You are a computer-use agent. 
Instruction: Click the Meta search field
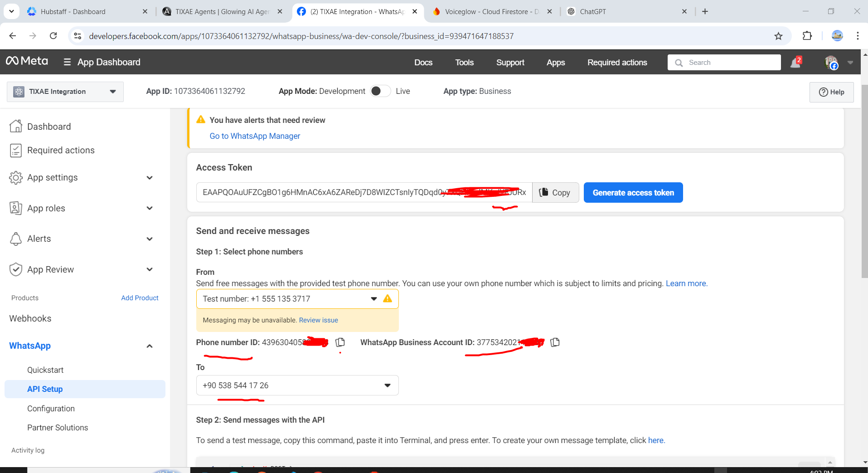[724, 62]
